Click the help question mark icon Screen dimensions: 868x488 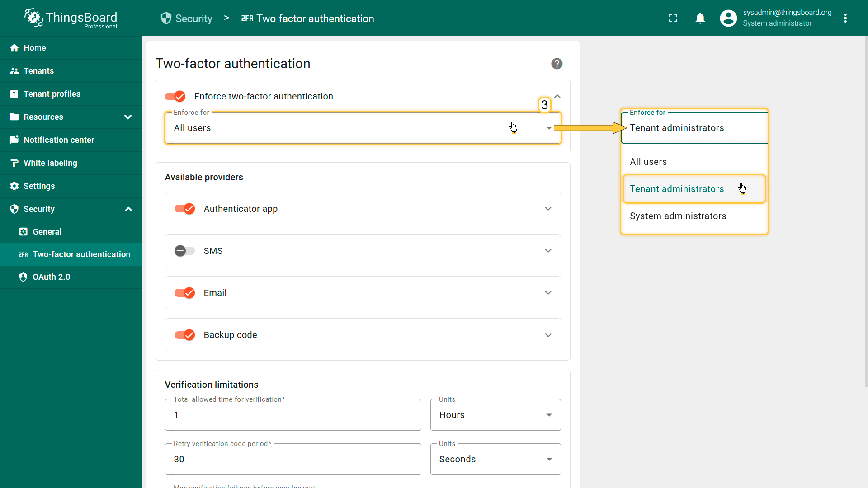pyautogui.click(x=557, y=64)
